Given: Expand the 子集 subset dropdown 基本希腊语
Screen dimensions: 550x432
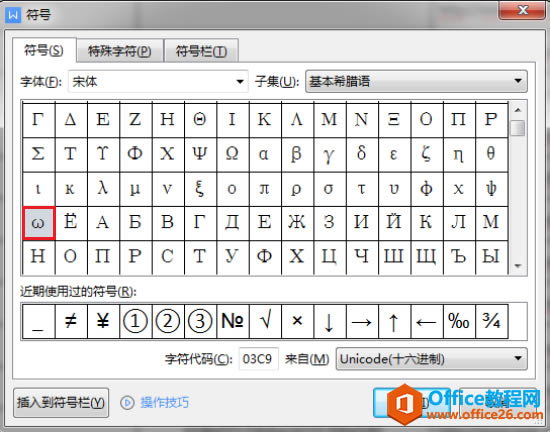Looking at the screenshot, I should pyautogui.click(x=416, y=82).
